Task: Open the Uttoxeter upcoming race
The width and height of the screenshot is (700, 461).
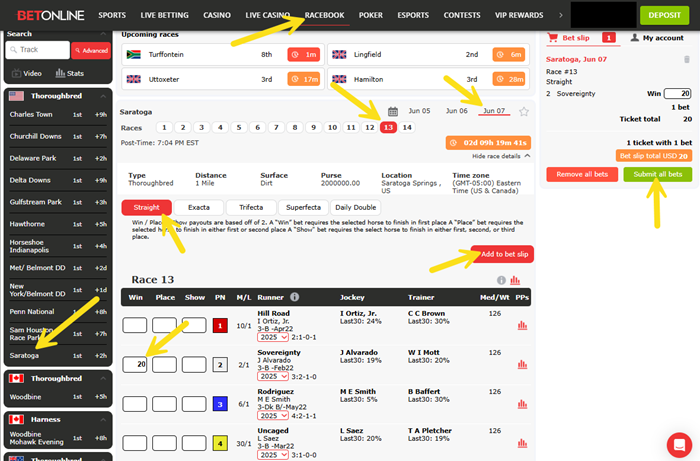Action: 221,79
